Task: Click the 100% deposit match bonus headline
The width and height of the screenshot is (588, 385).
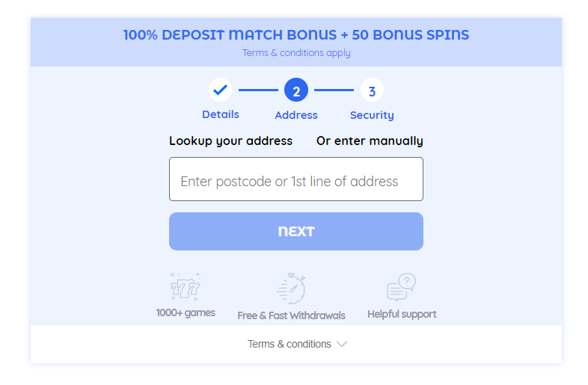Action: (x=296, y=34)
